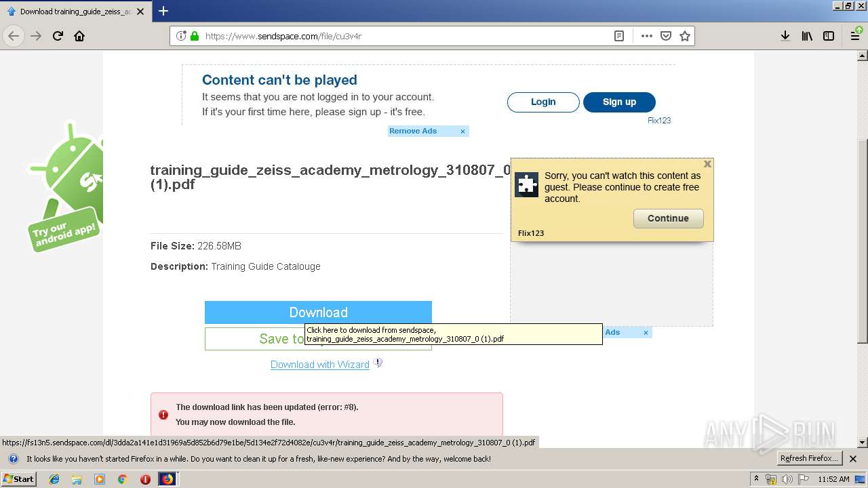Click the Firefox notification question mark icon
The width and height of the screenshot is (868, 488).
click(13, 459)
